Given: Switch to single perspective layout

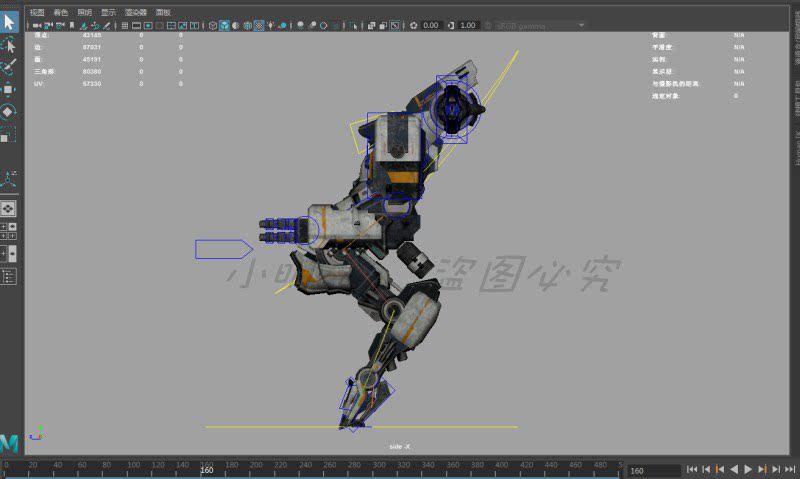Looking at the screenshot, I should click(x=8, y=208).
